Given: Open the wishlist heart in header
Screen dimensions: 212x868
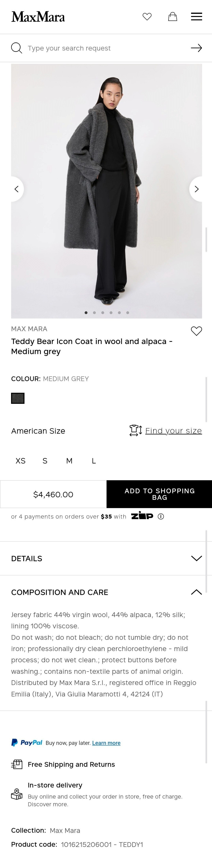Looking at the screenshot, I should click(147, 17).
